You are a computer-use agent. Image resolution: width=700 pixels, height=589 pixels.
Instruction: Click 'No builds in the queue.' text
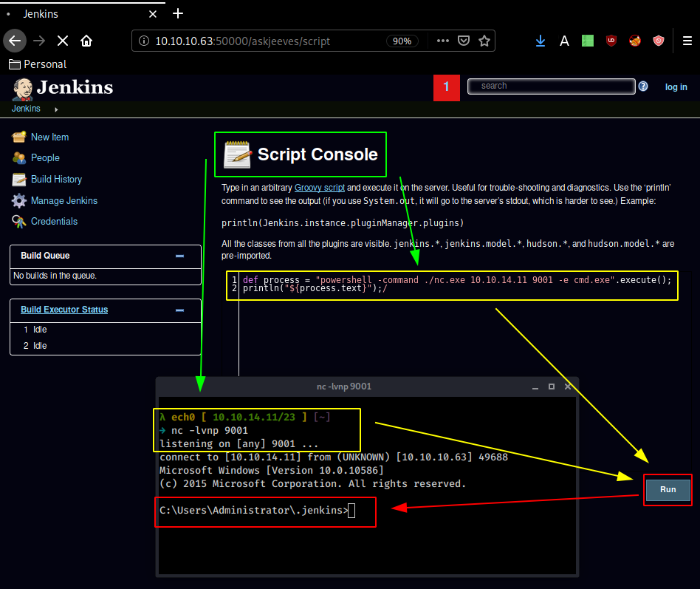55,276
